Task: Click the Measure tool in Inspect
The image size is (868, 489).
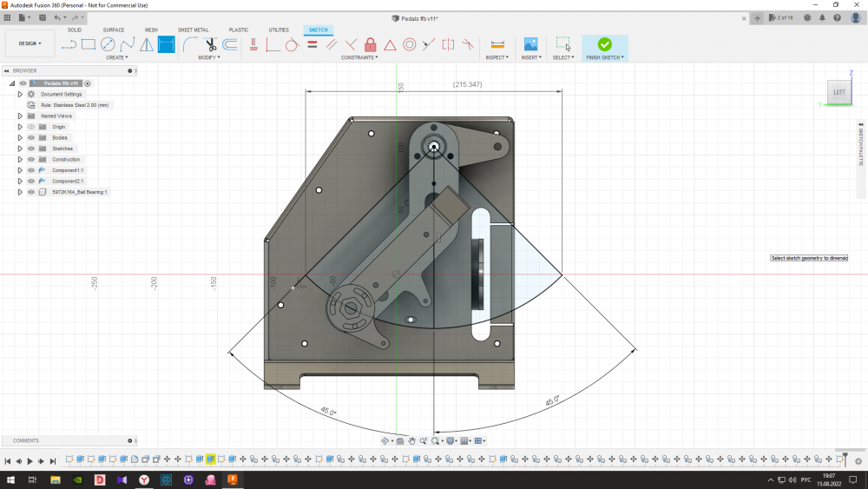Action: tap(497, 44)
